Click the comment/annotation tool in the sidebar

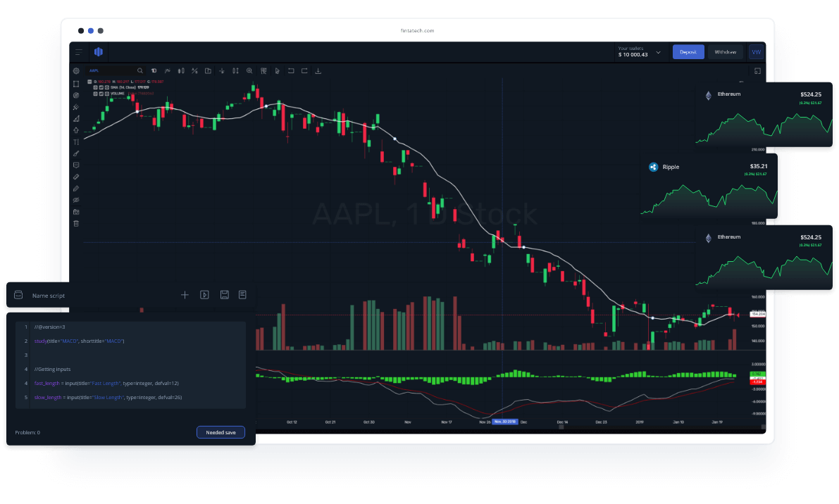click(x=76, y=165)
